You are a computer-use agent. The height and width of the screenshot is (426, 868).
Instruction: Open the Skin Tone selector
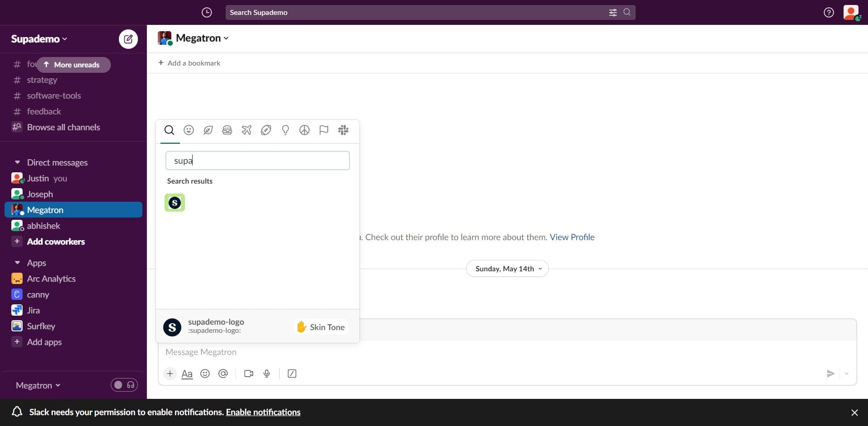coord(321,327)
